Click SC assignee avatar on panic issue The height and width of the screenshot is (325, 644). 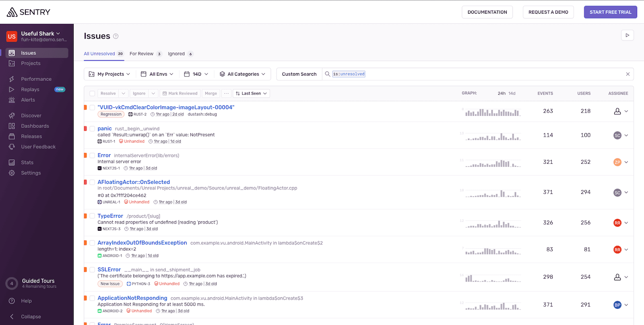click(x=617, y=136)
